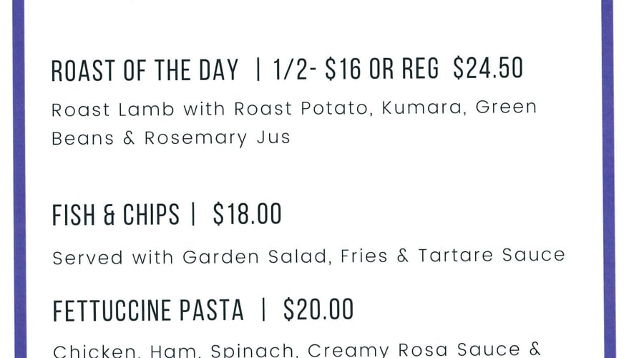Viewport: 644px width, 358px height.
Task: Click the Creamy Rosa Sauce text
Action: click(414, 350)
